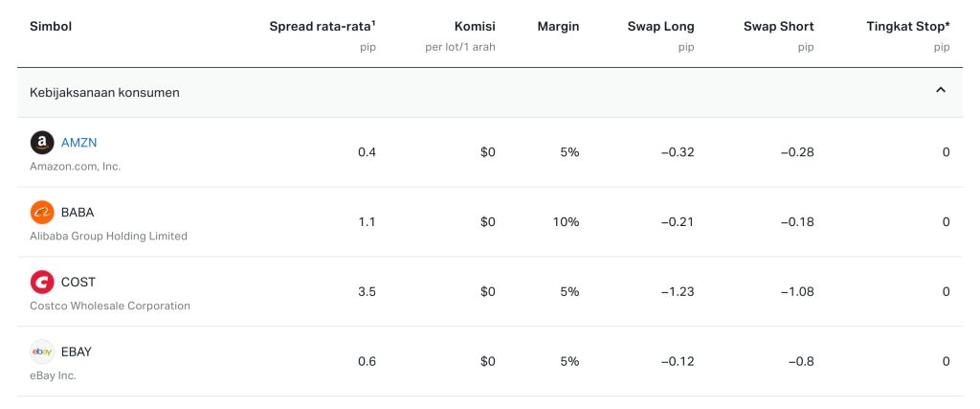This screenshot has width=980, height=409.
Task: Select the EBAY symbol name
Action: tap(78, 352)
